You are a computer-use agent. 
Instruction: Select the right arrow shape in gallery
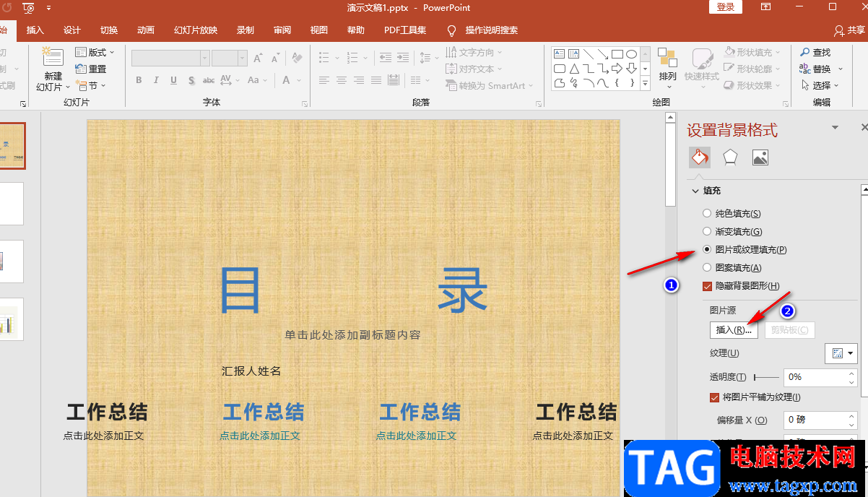click(x=617, y=69)
